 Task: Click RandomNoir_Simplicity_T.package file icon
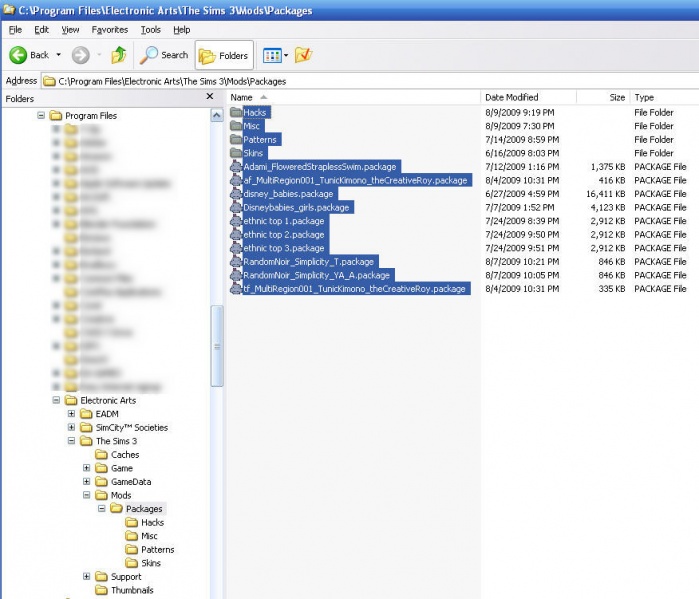[x=236, y=261]
